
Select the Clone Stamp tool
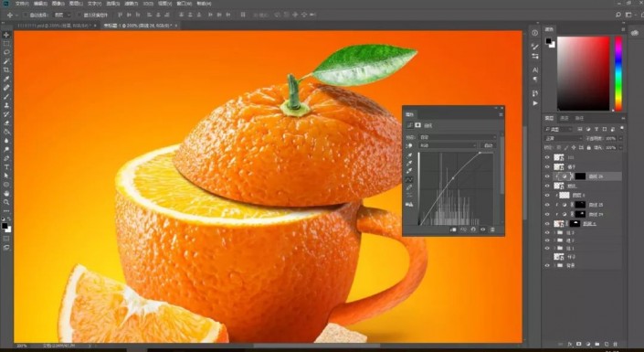6,105
